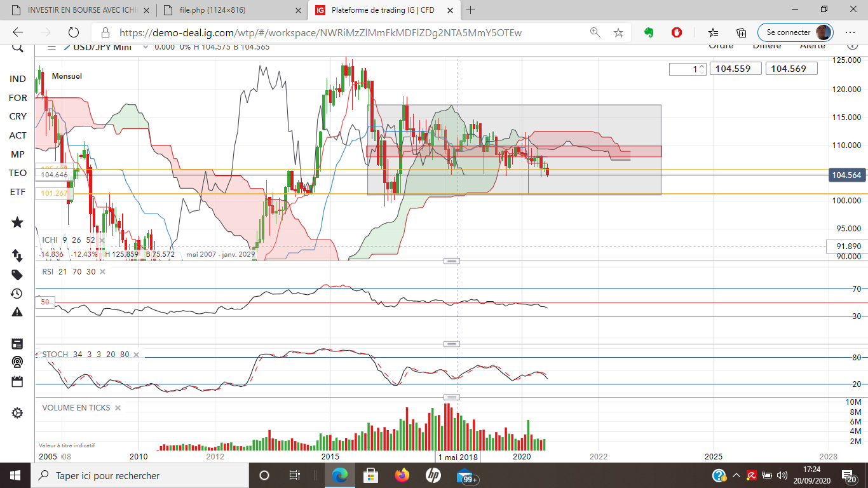Select the FOR category in the sidebar

(18, 98)
